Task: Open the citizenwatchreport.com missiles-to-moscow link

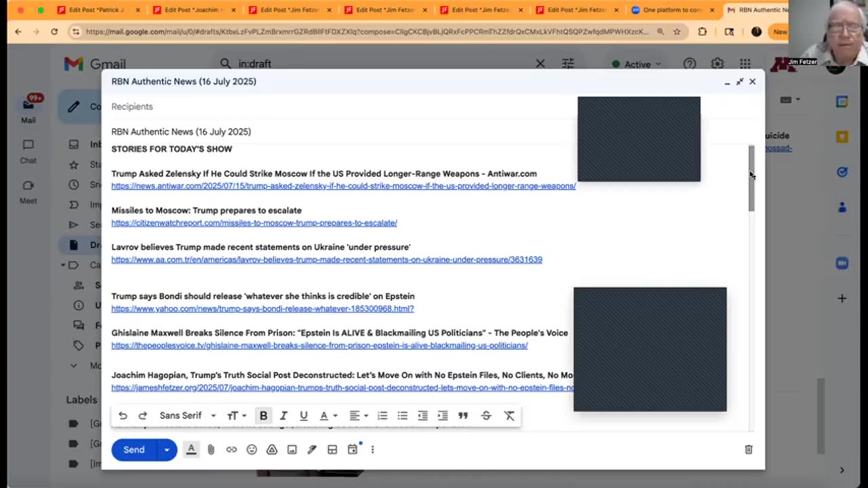Action: click(254, 223)
